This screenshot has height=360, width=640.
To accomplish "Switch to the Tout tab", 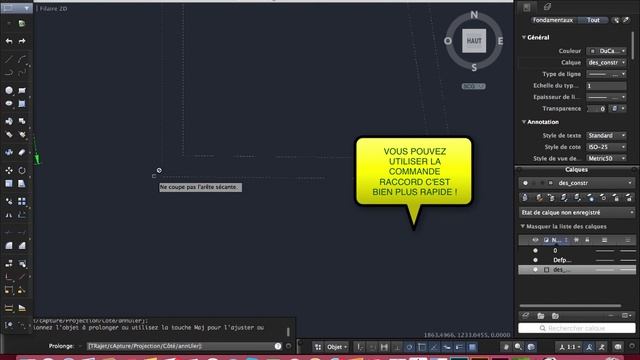I will [593, 20].
